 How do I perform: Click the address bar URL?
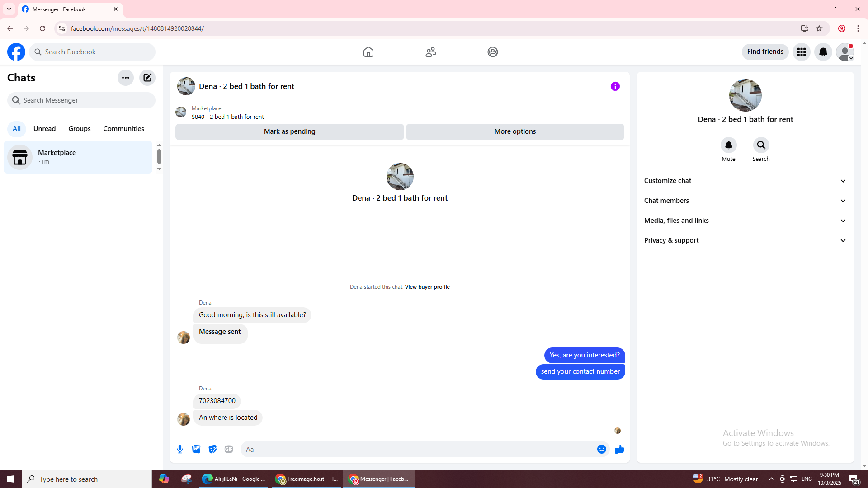137,28
